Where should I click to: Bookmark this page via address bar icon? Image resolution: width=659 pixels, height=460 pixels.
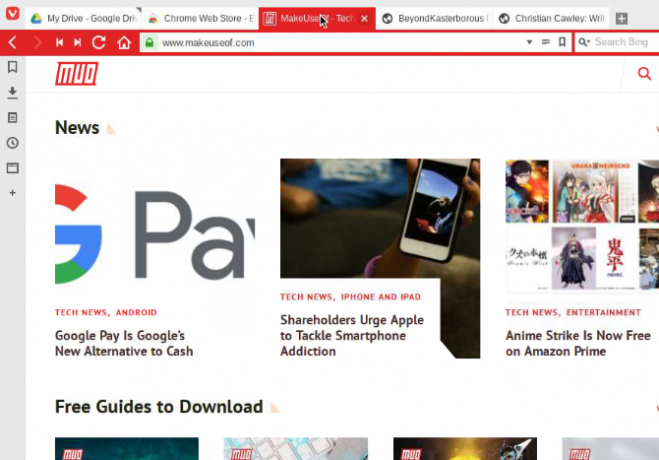tap(562, 42)
